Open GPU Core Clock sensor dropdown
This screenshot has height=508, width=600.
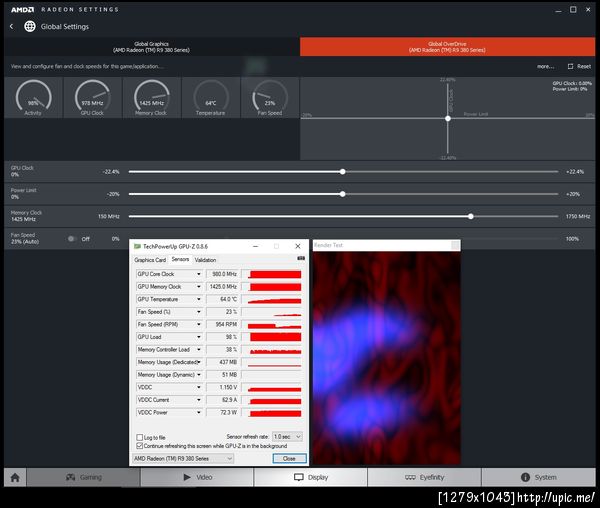click(x=199, y=274)
